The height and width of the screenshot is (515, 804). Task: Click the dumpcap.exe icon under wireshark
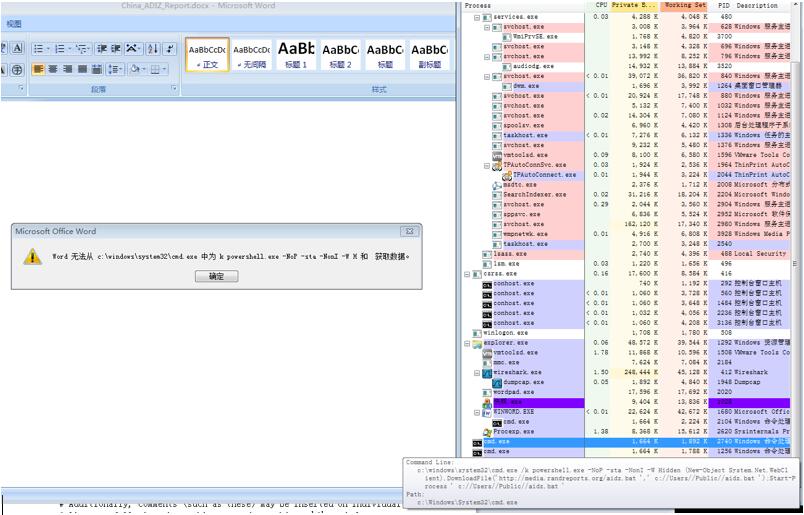coord(497,383)
